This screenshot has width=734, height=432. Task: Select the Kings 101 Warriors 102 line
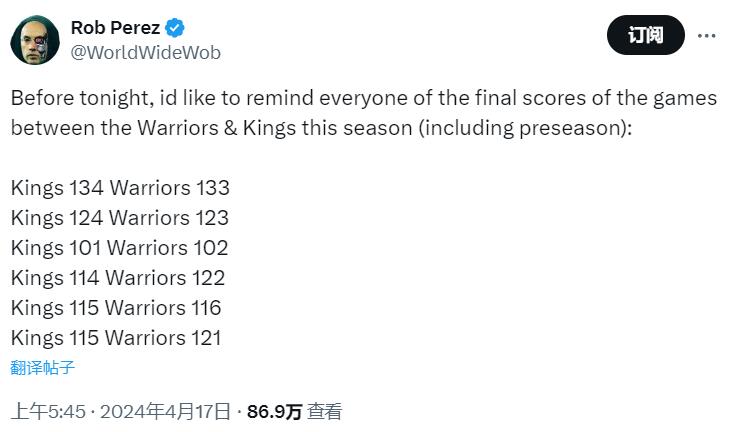(x=120, y=248)
